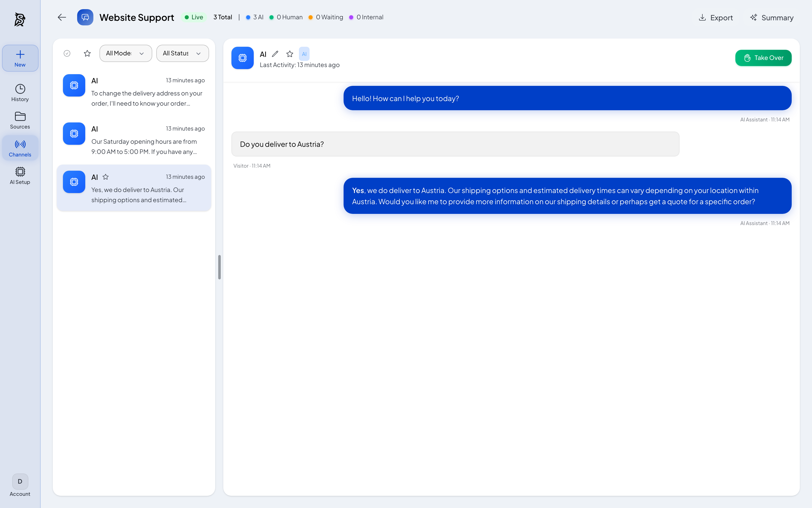Create a New item in sidebar
The height and width of the screenshot is (508, 812).
point(20,58)
